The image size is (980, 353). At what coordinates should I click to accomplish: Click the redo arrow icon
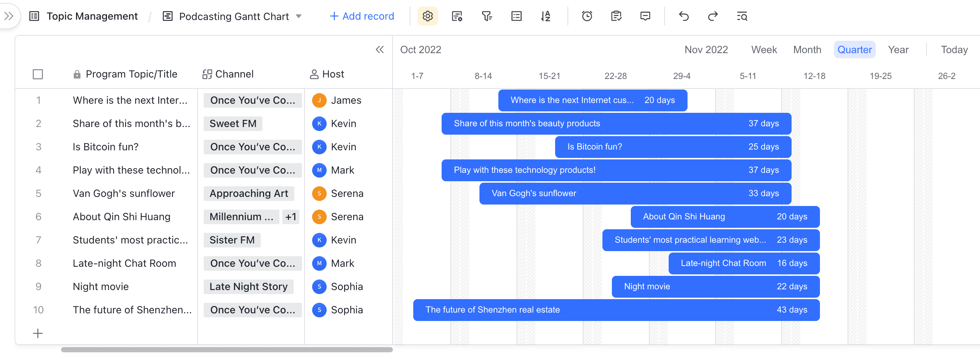point(713,16)
